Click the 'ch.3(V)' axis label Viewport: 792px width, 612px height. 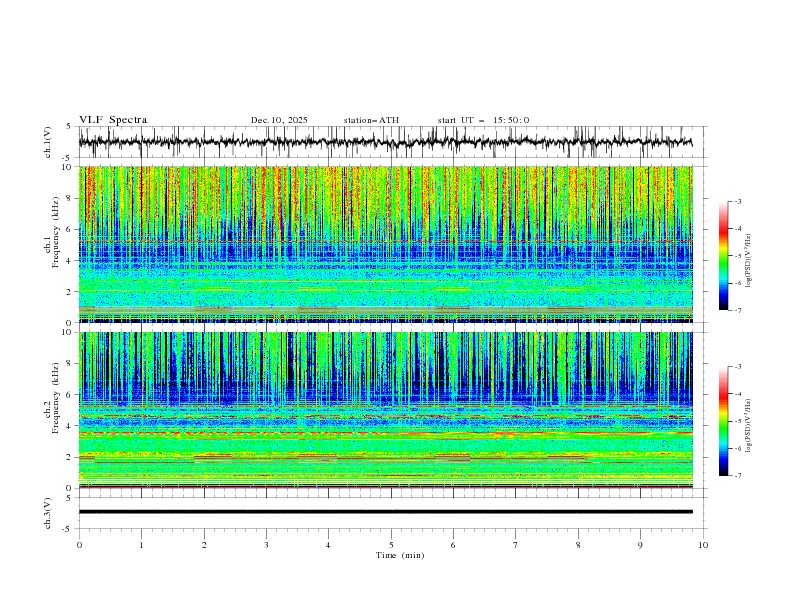point(48,513)
